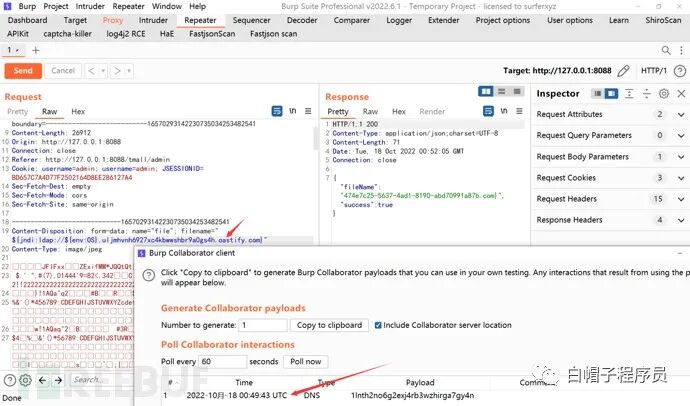Go to next search match arrow
This screenshot has width=690, height=406.
coord(58,380)
